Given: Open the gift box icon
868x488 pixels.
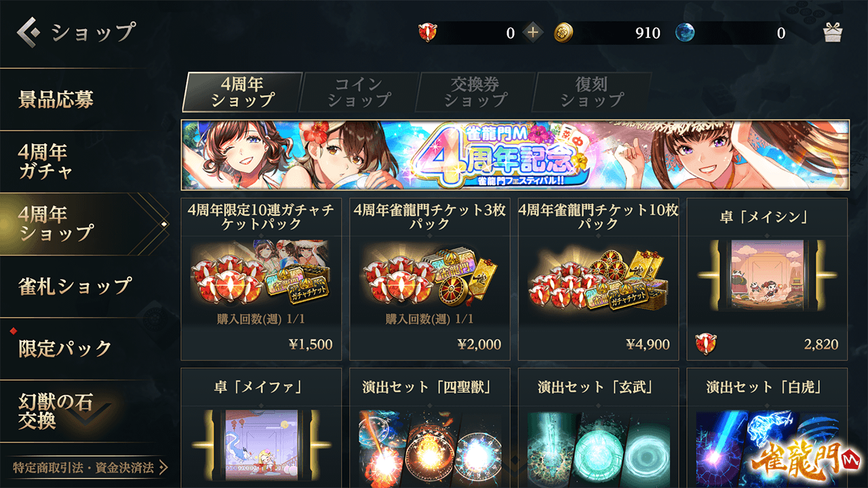Looking at the screenshot, I should (x=833, y=33).
